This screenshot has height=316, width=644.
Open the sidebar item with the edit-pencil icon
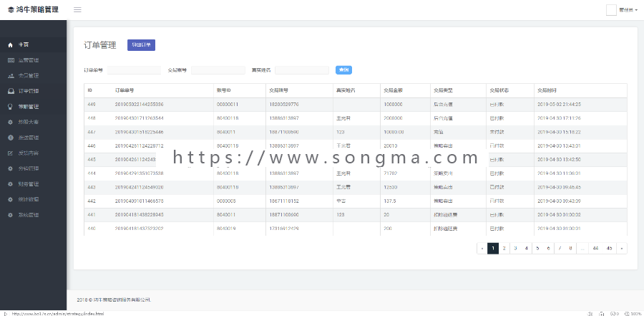[11, 153]
